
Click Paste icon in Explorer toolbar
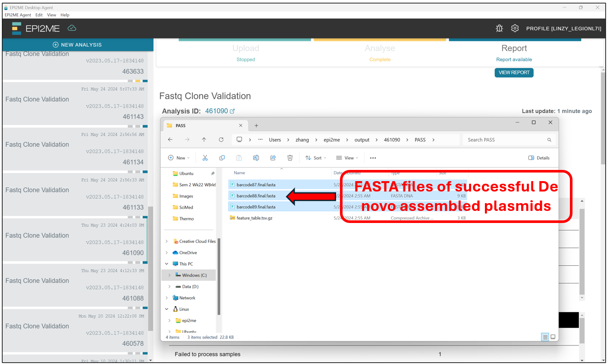[x=239, y=158]
